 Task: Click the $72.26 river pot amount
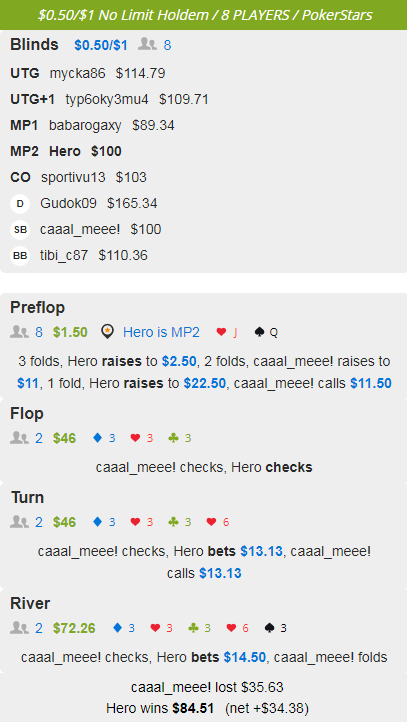74,628
